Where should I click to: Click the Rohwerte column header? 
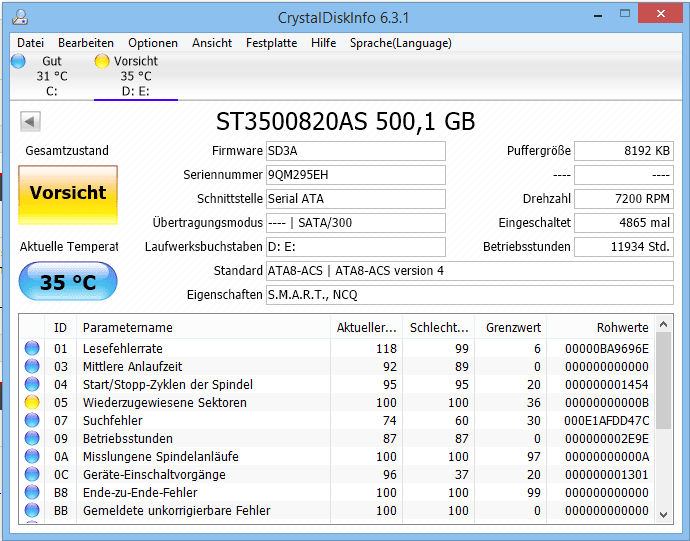tap(601, 328)
